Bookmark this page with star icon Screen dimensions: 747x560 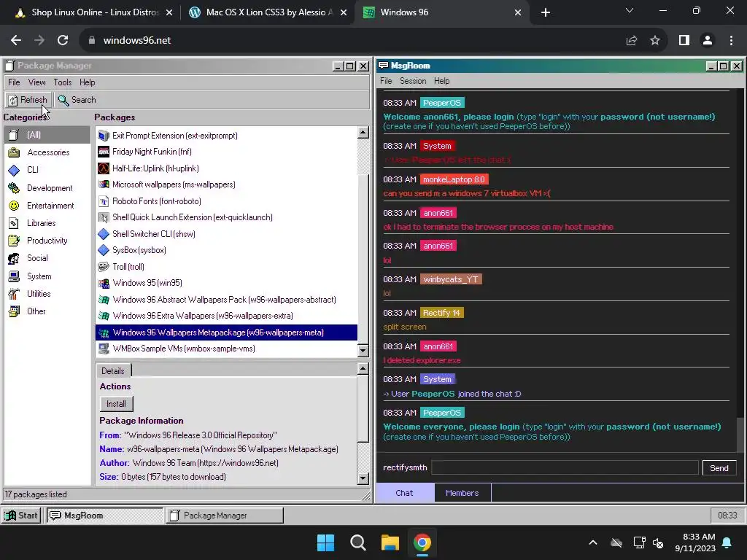point(655,41)
